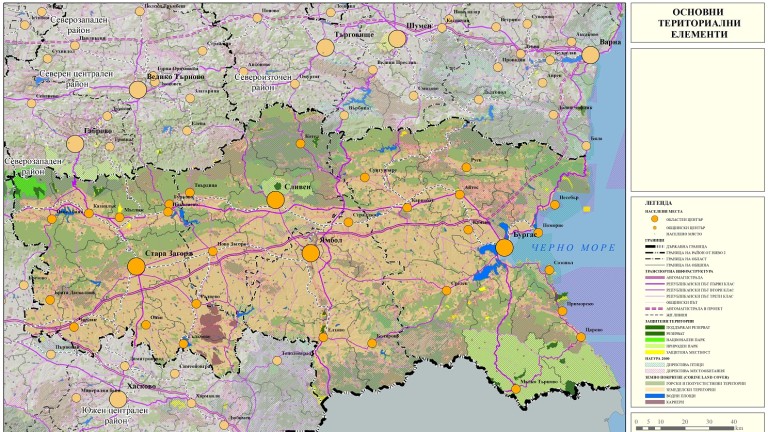
Task: Click the Габрово city marker
Action: (75, 143)
